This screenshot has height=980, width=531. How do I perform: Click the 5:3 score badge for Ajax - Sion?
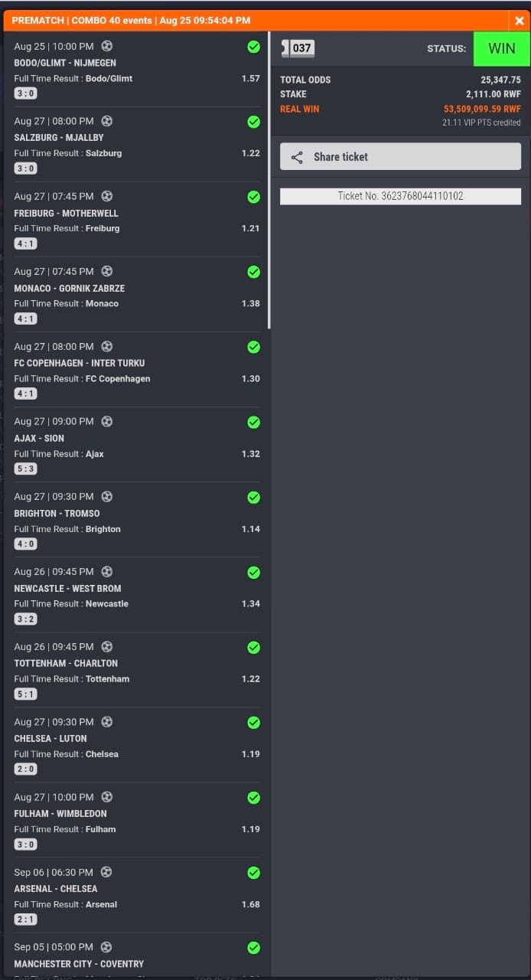coord(25,469)
